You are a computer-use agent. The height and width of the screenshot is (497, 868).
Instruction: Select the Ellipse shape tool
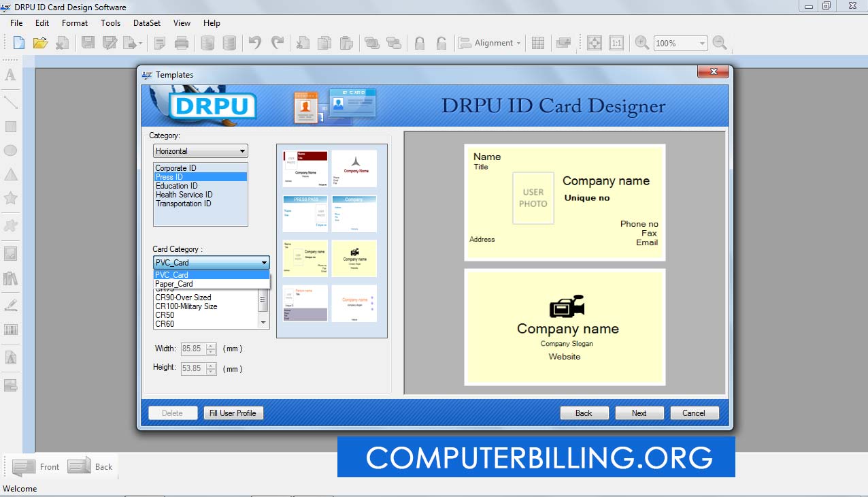(11, 150)
